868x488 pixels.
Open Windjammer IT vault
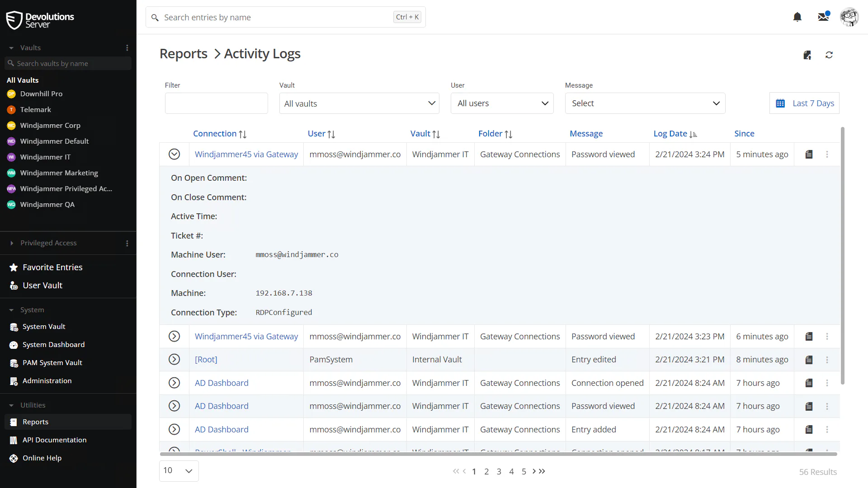tap(45, 157)
